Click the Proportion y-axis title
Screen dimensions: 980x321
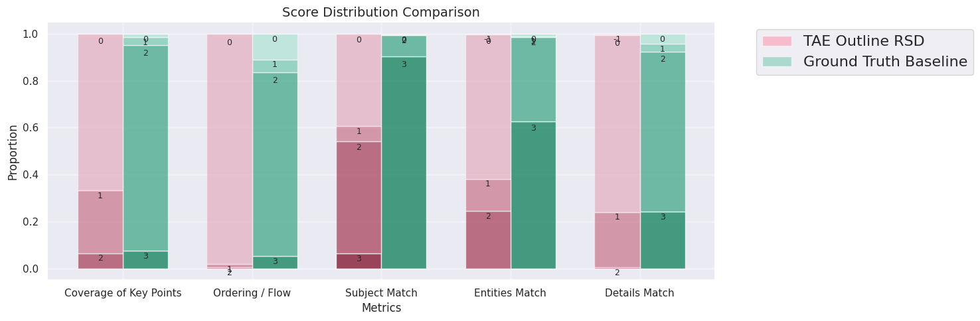13,152
